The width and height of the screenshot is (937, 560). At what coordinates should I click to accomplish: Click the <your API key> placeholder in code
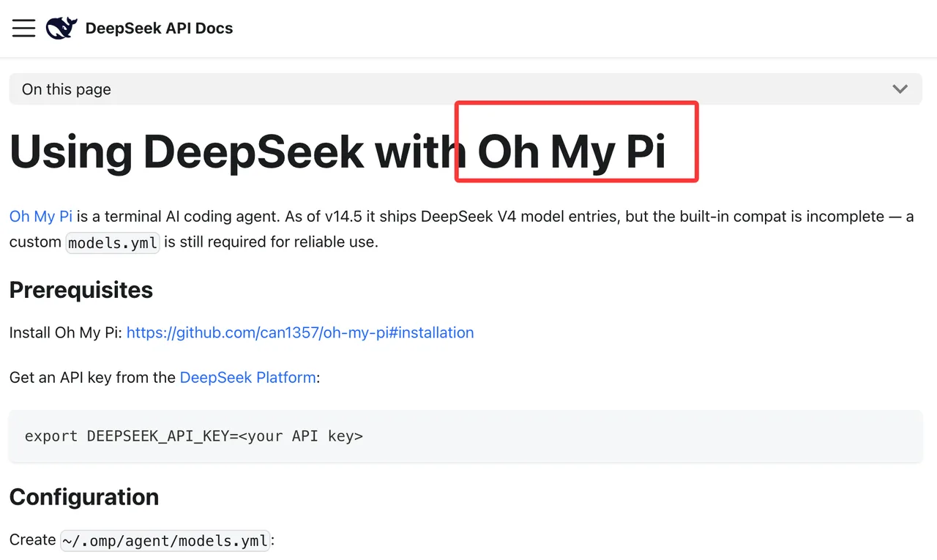tap(301, 436)
